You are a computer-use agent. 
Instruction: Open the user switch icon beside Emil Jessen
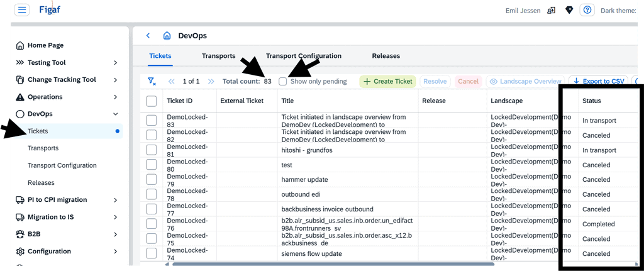(551, 10)
